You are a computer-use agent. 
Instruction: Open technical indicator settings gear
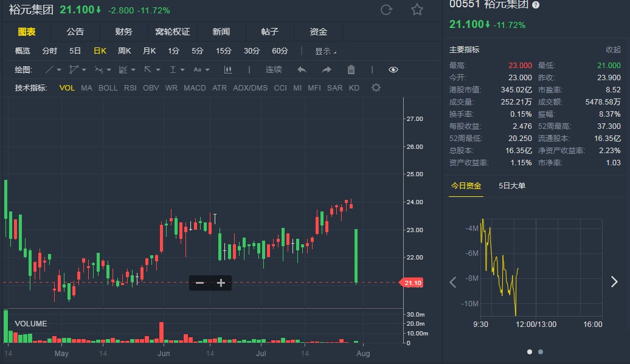coord(376,88)
